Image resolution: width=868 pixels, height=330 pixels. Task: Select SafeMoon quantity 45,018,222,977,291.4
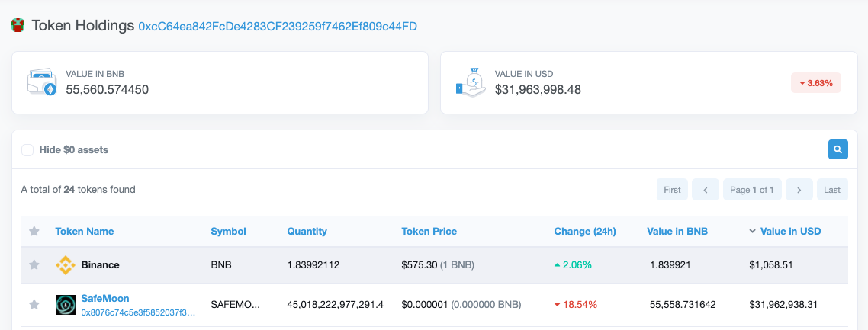click(x=336, y=305)
